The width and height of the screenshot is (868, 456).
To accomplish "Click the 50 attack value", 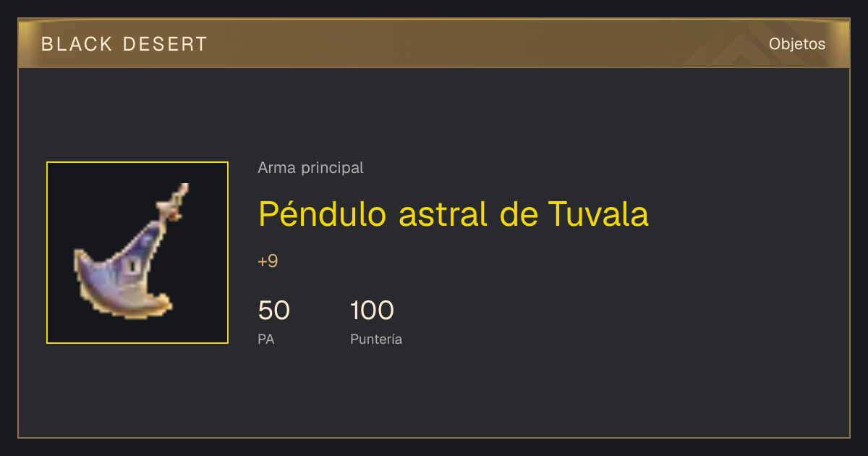I will coord(274,311).
